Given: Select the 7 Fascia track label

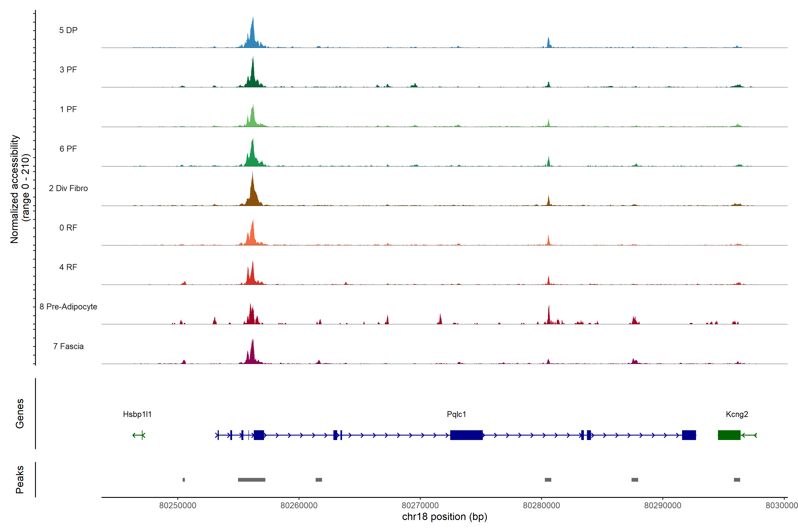Looking at the screenshot, I should (x=68, y=346).
